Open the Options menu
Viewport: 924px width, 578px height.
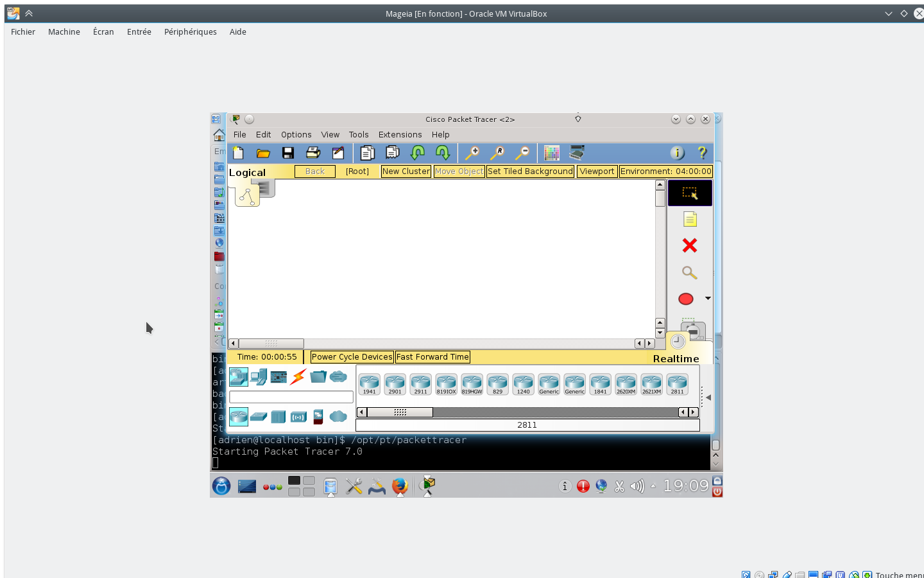296,135
